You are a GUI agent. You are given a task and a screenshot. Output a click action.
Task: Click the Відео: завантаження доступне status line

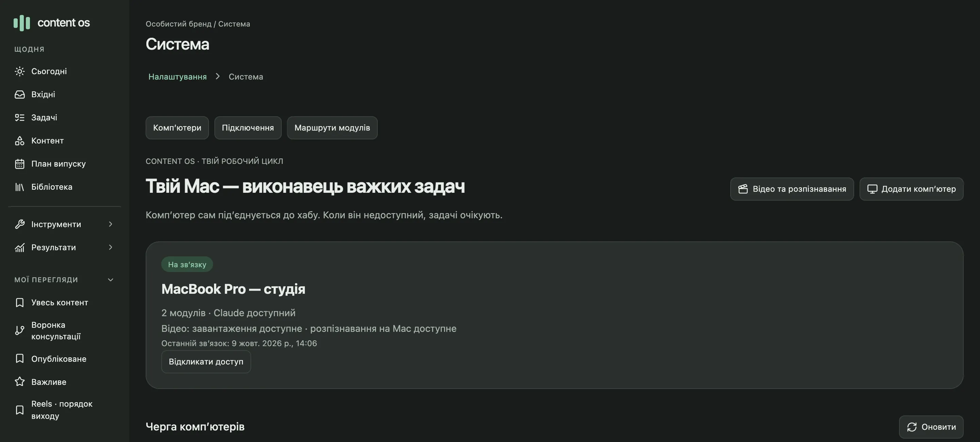pyautogui.click(x=309, y=328)
